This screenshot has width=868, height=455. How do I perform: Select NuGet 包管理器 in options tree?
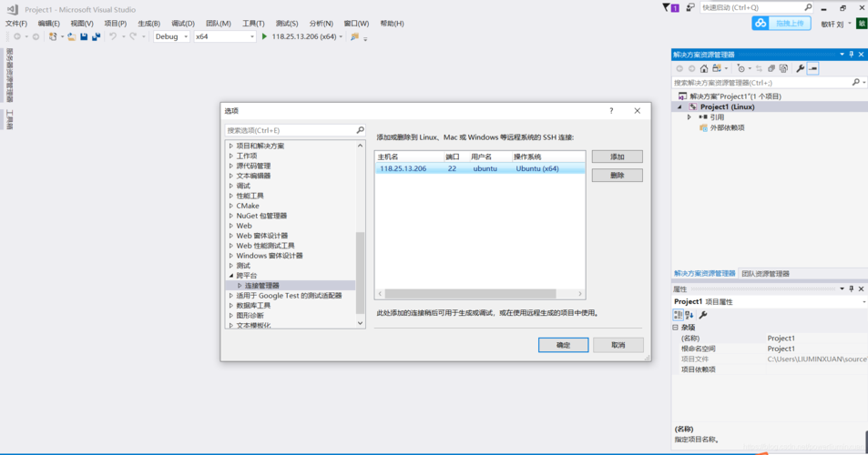click(x=261, y=216)
